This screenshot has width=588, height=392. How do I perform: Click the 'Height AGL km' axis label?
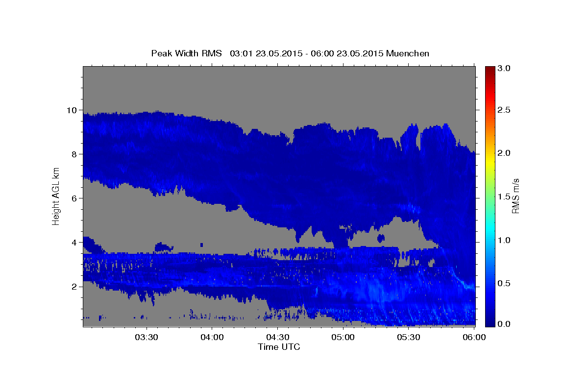[x=56, y=196]
